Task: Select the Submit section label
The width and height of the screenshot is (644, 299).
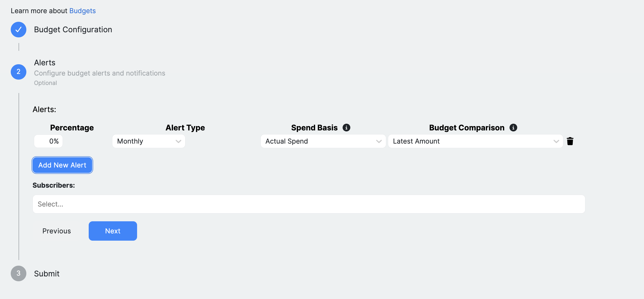Action: 46,273
